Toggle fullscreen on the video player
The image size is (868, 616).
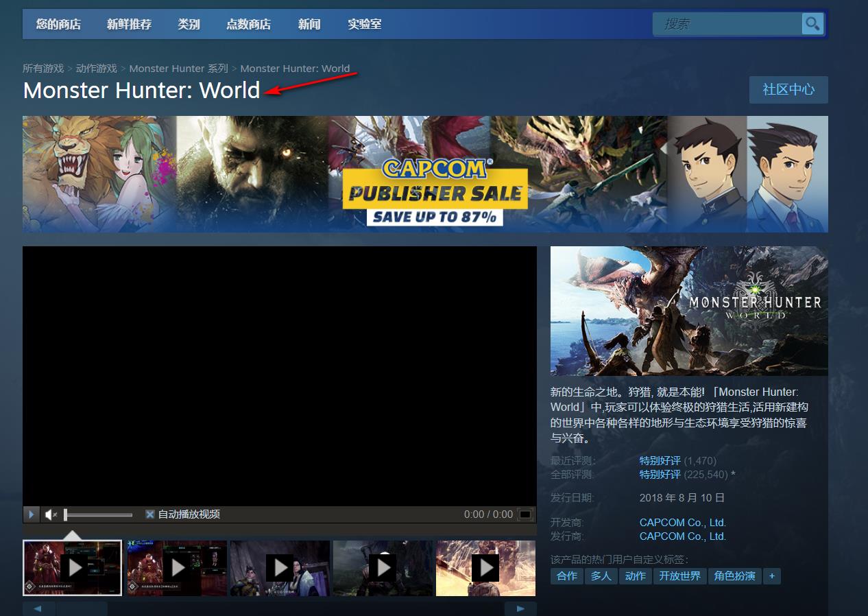point(525,514)
